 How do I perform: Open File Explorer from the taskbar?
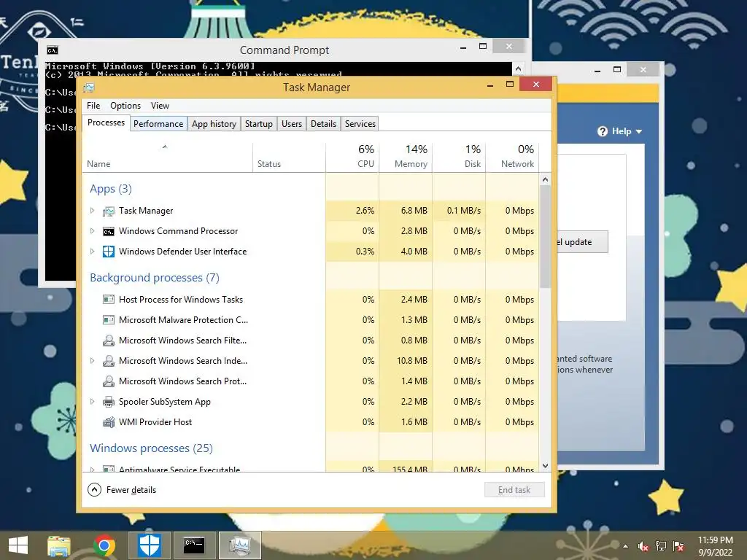click(x=58, y=545)
